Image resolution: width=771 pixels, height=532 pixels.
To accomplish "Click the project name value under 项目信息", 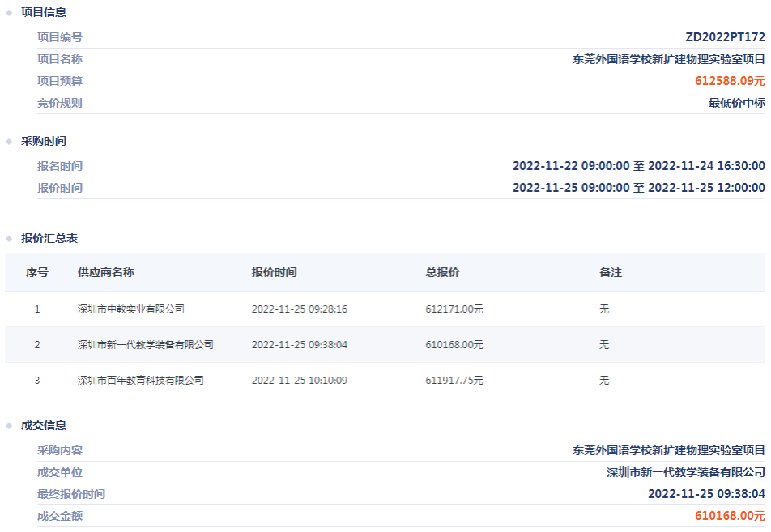I will pos(669,59).
